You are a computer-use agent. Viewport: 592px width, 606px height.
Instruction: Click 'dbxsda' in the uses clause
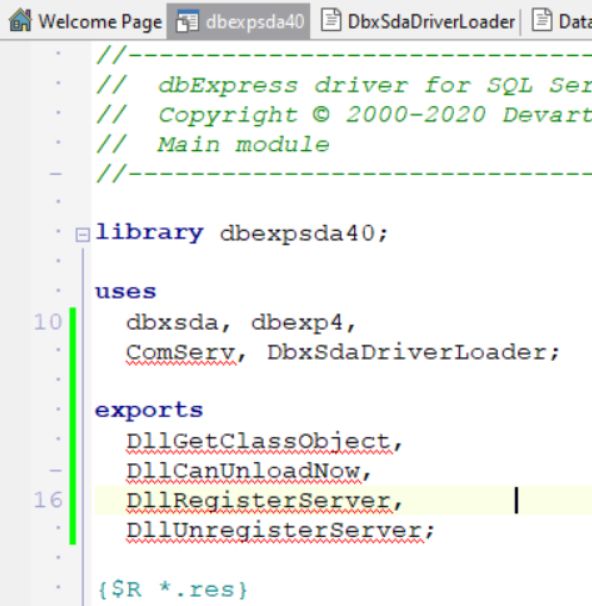[172, 322]
